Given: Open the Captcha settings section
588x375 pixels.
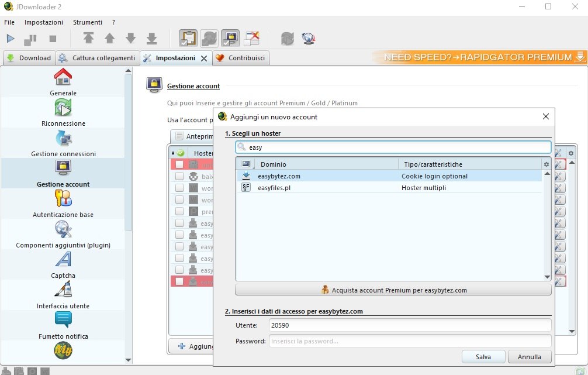Looking at the screenshot, I should (x=63, y=264).
